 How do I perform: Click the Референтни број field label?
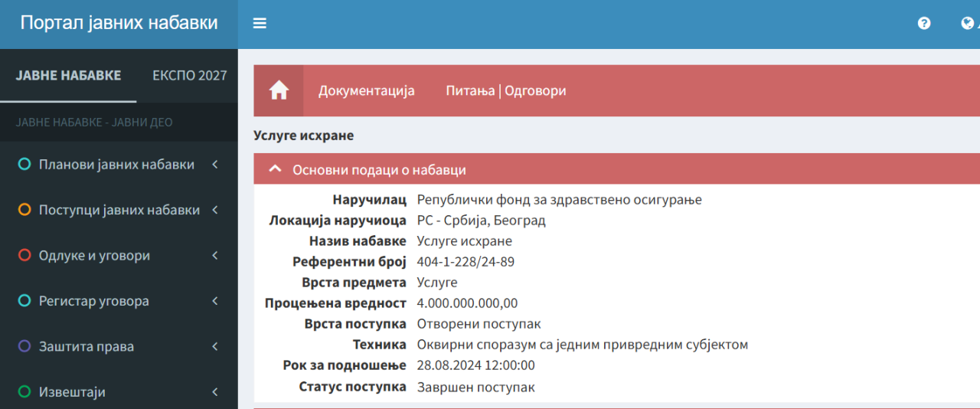[349, 262]
